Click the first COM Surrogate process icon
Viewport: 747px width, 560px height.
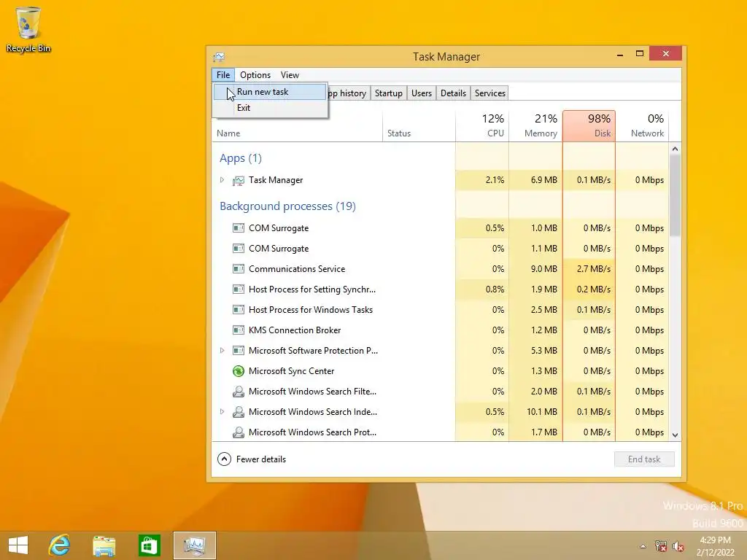pos(239,228)
